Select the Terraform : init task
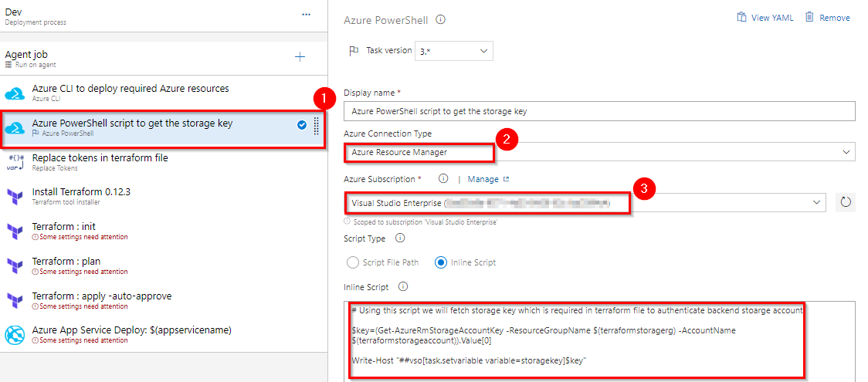 coord(163,232)
